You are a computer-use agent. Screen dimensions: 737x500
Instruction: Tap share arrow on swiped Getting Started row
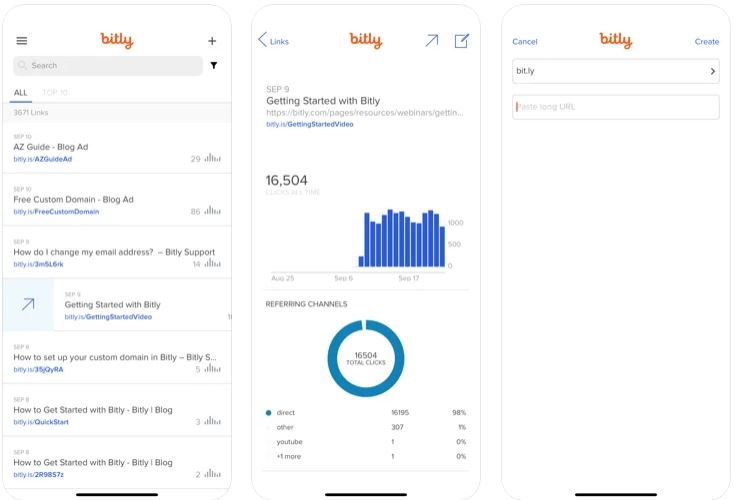pyautogui.click(x=28, y=305)
